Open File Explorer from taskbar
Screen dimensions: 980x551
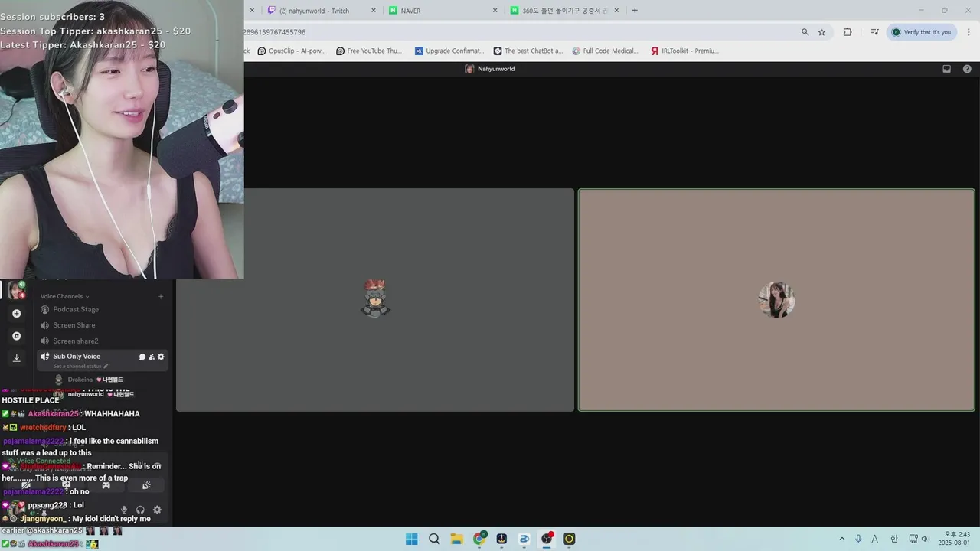(456, 539)
